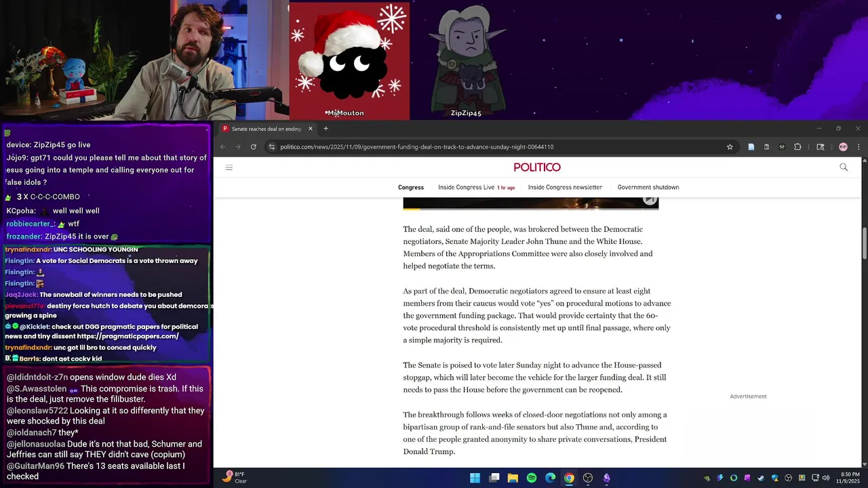Open the NVIDIA tray icon
868x488 pixels.
pyautogui.click(x=707, y=478)
